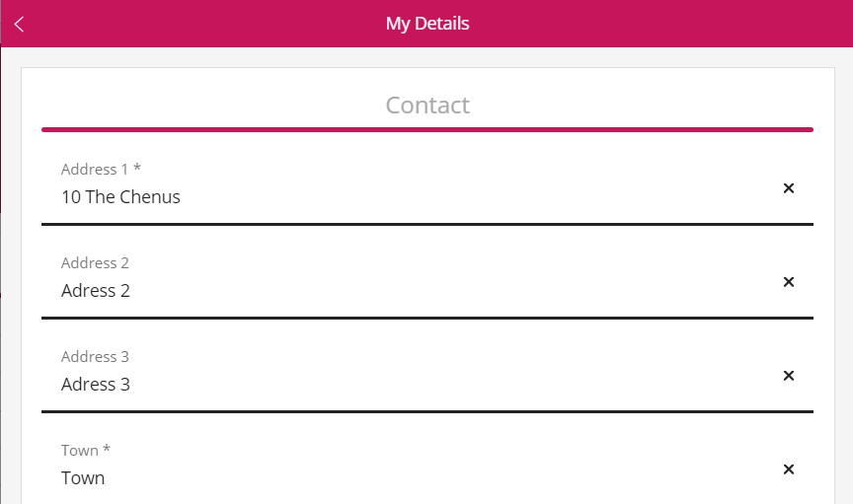Click the "Address 3" field label
The image size is (853, 504).
coord(95,357)
